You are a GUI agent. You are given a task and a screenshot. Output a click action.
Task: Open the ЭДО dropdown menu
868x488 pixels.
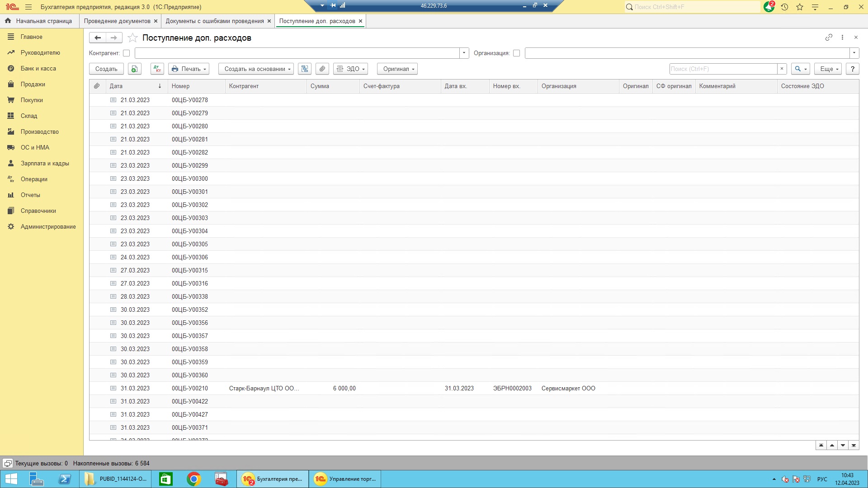pyautogui.click(x=350, y=69)
